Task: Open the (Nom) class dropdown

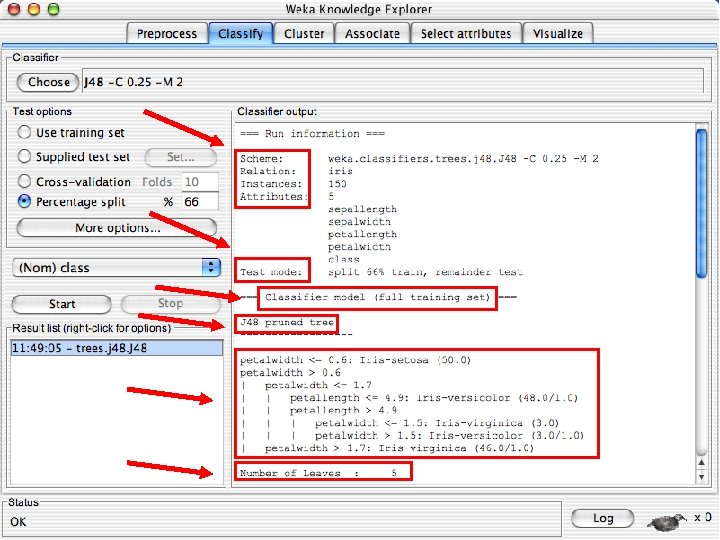Action: tap(117, 268)
